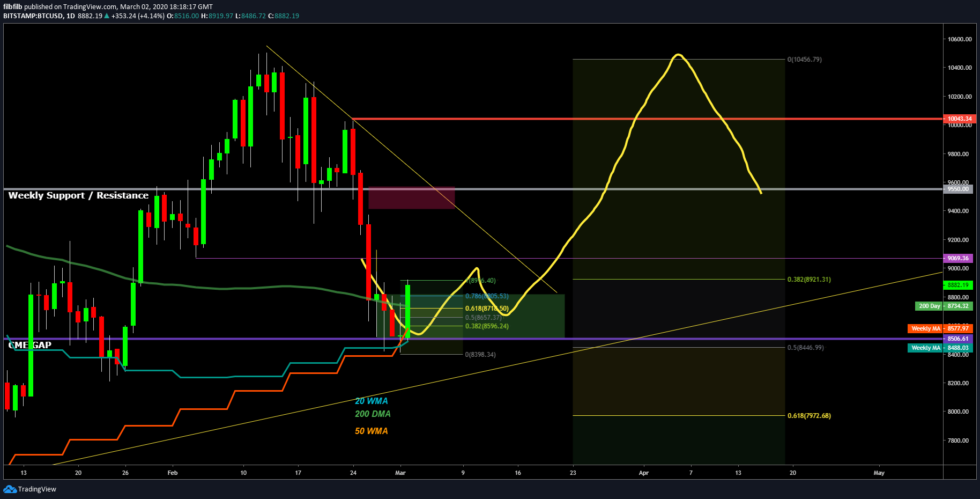Click the '200 Day' 8734.32 label
980x499 pixels.
click(944, 306)
